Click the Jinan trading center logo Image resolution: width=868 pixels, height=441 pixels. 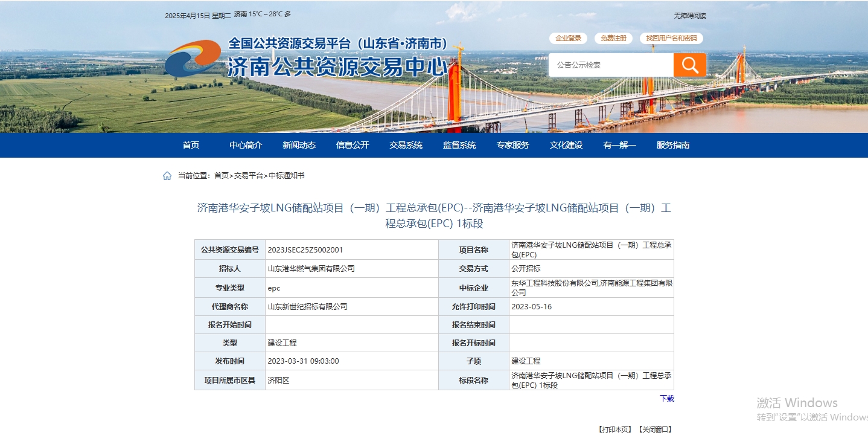pyautogui.click(x=193, y=58)
